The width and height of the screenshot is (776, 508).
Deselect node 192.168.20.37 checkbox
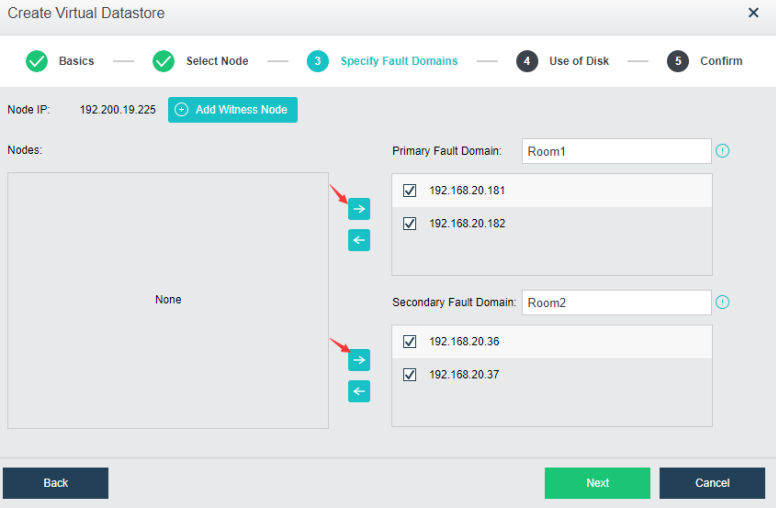410,375
